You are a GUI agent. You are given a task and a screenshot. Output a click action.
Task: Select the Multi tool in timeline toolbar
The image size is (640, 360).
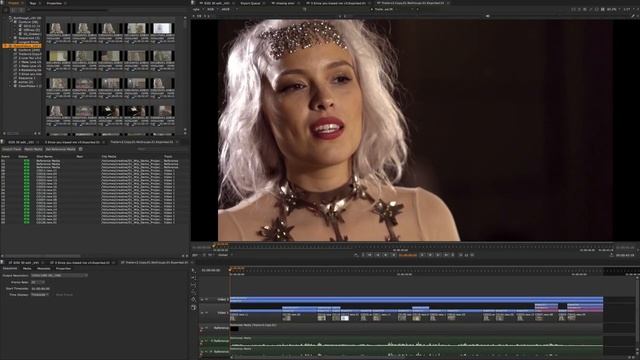click(x=193, y=270)
